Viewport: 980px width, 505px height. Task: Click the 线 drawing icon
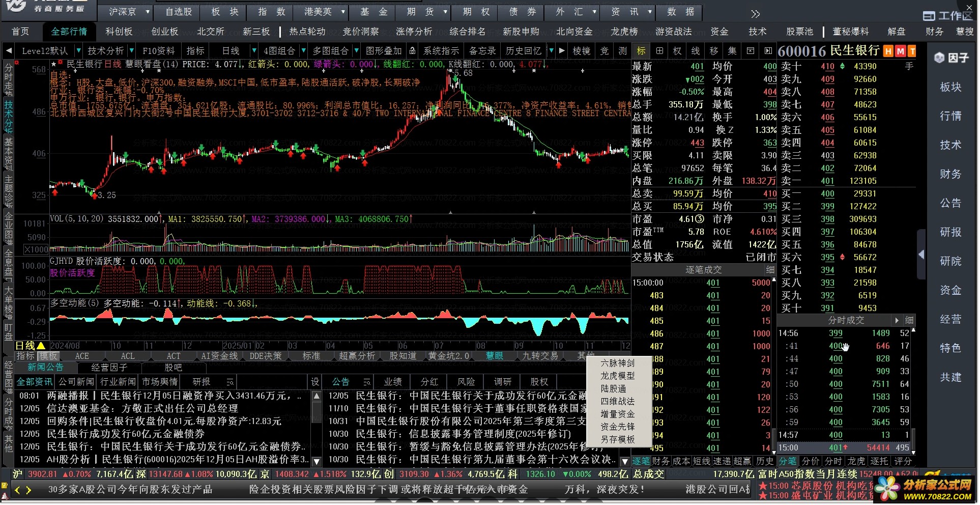point(696,51)
